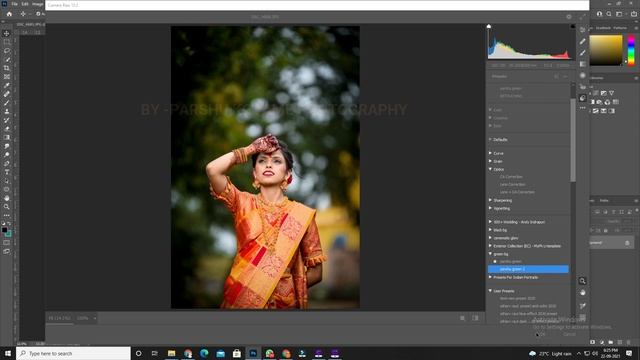640x360 pixels.
Task: Switch to the Gradients tab
Action: pyautogui.click(x=603, y=28)
